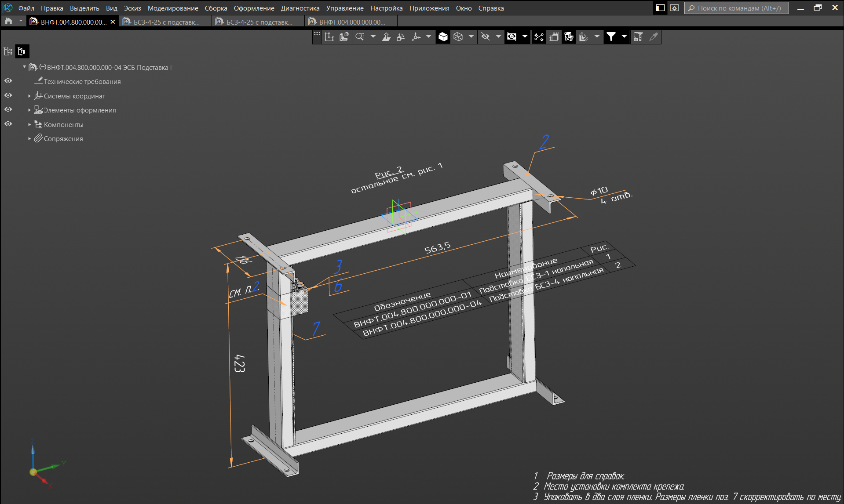Select Технические требования in the tree
844x504 pixels.
82,82
